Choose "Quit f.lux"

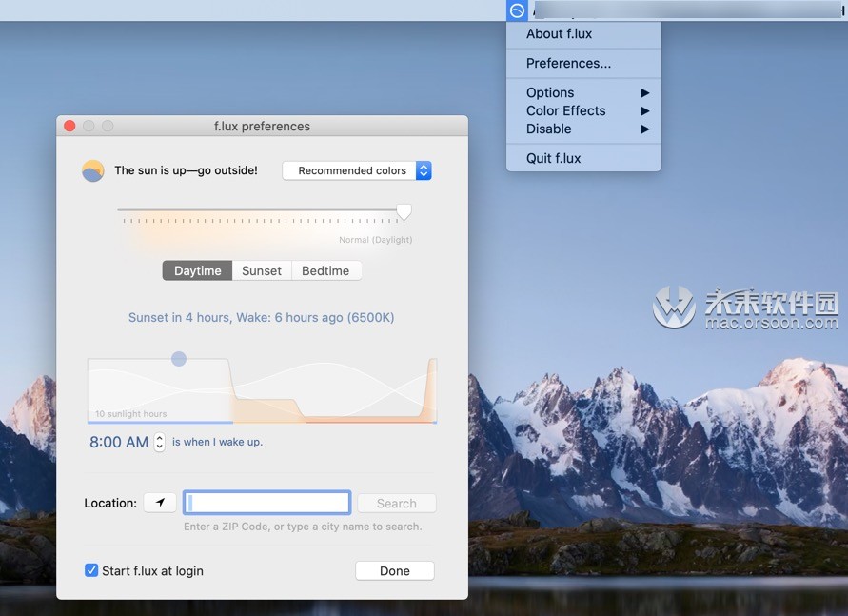coord(552,158)
